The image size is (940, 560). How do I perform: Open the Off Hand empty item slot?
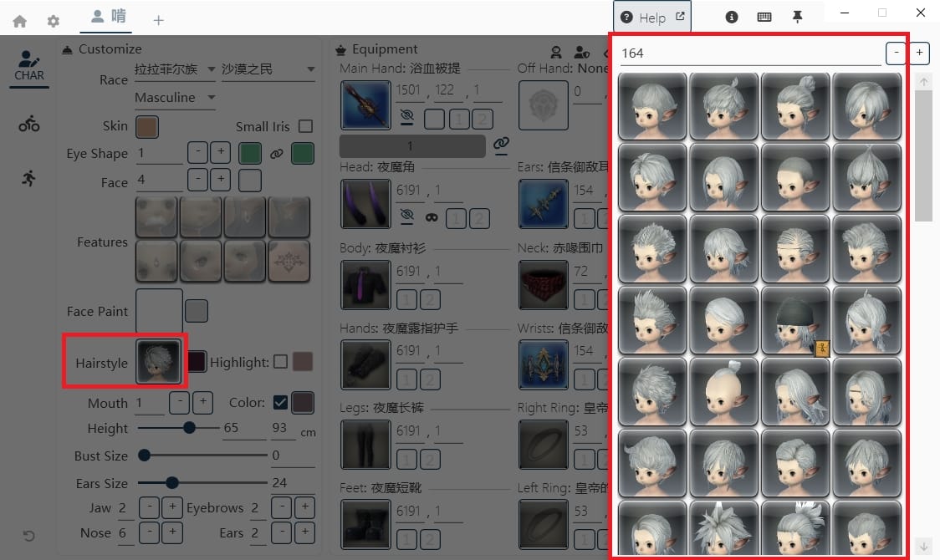pos(543,105)
